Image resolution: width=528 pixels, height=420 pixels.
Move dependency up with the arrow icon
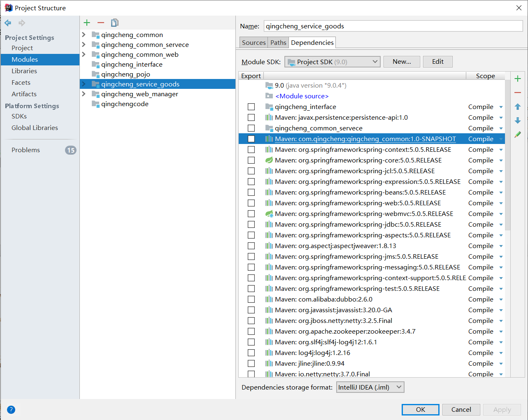(x=518, y=107)
